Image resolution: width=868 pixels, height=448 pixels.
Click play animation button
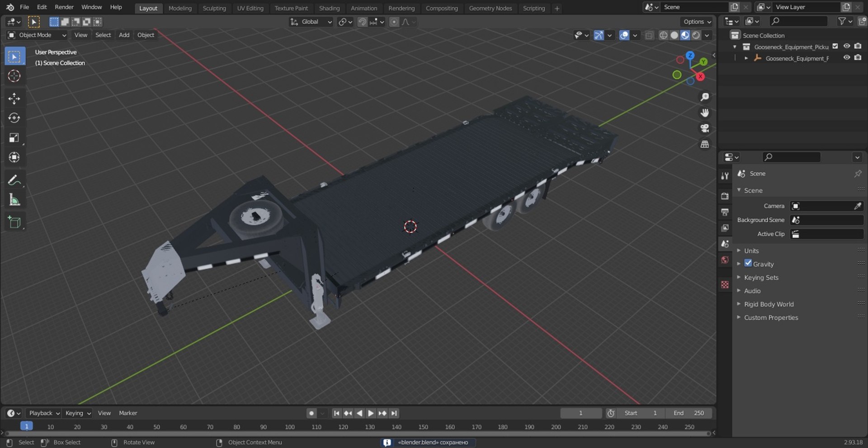tap(371, 413)
